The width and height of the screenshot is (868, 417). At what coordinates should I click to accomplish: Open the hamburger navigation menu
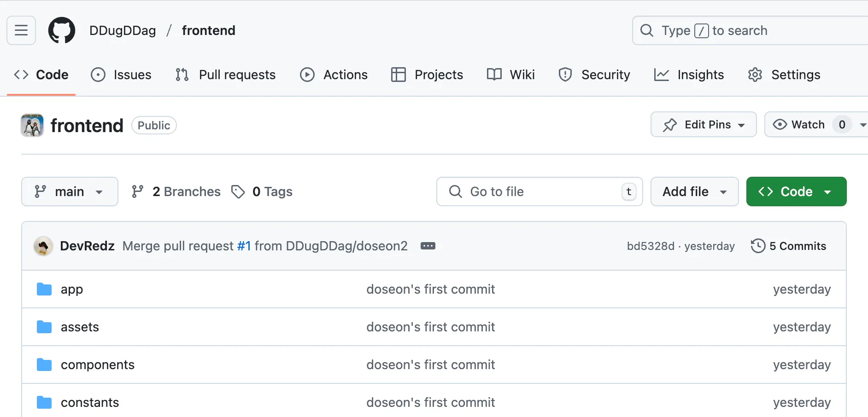pos(21,30)
